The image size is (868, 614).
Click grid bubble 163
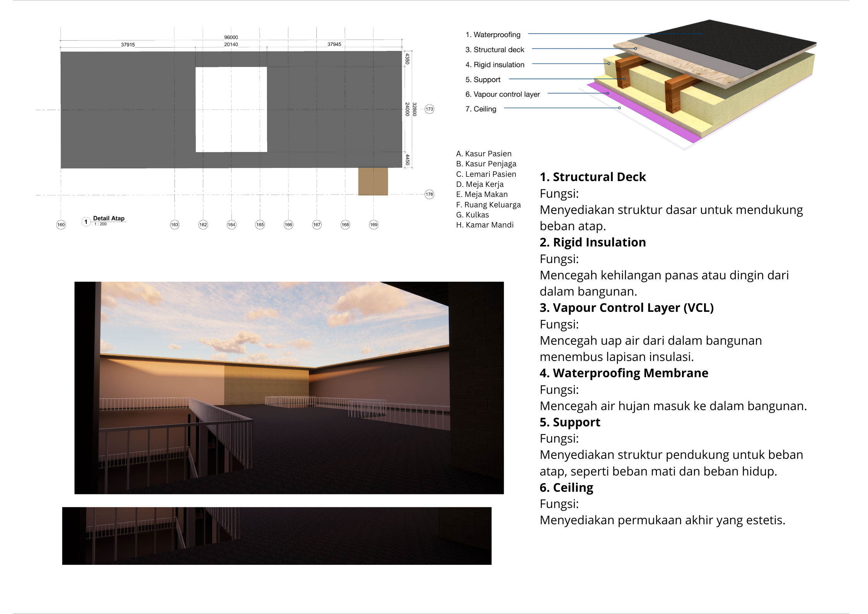175,224
